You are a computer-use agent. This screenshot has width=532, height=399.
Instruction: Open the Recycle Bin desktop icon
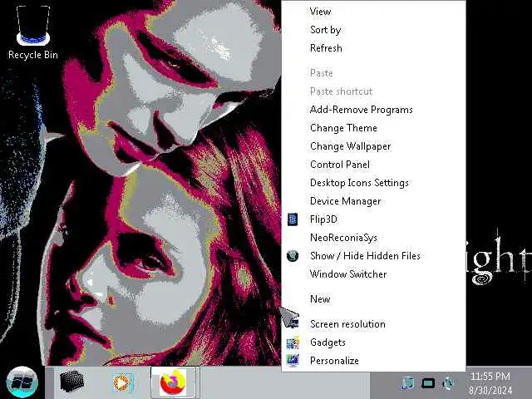[33, 32]
